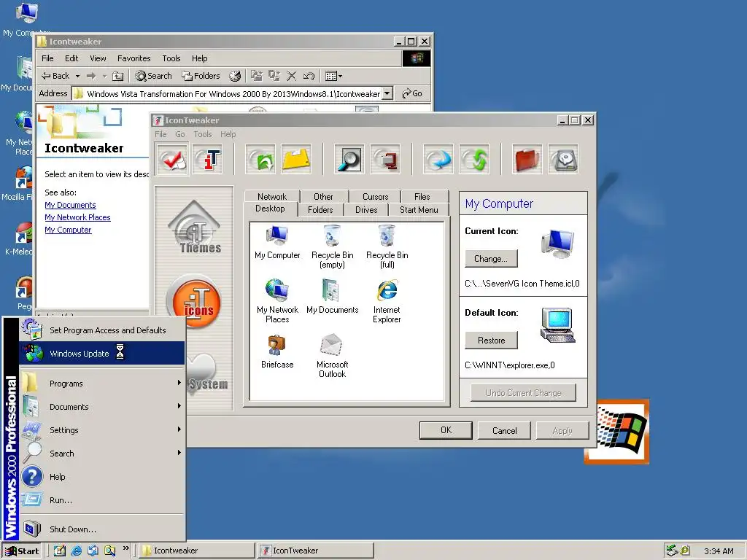Choose Shut Down... from the Start menu
The width and height of the screenshot is (747, 560).
[x=102, y=529]
